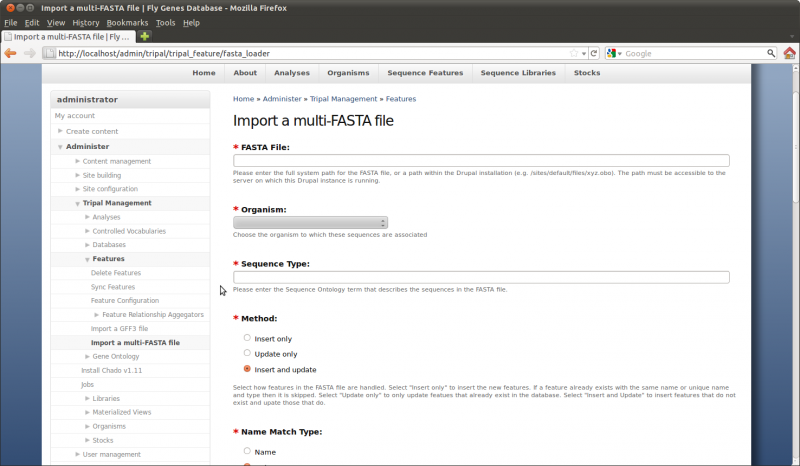Image resolution: width=800 pixels, height=466 pixels.
Task: Click the browser forward arrow icon
Action: [x=30, y=53]
